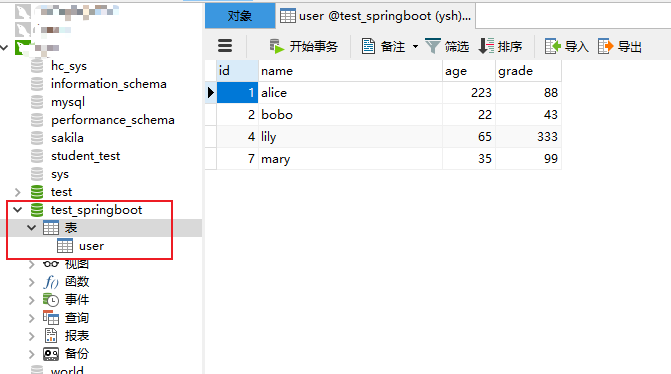Click the Memo (备注) toolbar button

pos(383,46)
